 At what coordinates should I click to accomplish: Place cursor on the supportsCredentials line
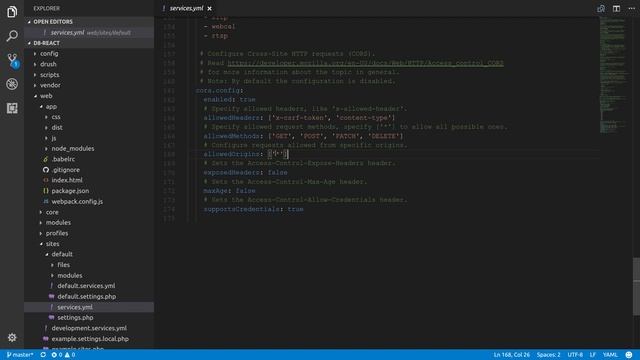tap(253, 209)
